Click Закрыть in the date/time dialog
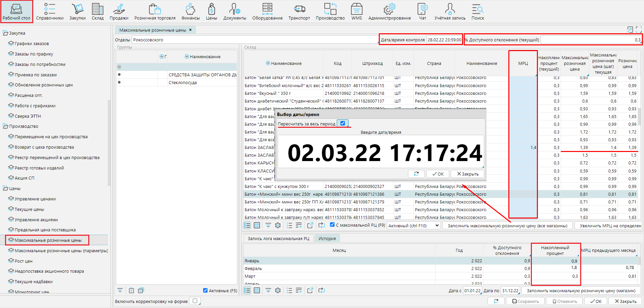The width and height of the screenshot is (644, 308). (x=467, y=174)
